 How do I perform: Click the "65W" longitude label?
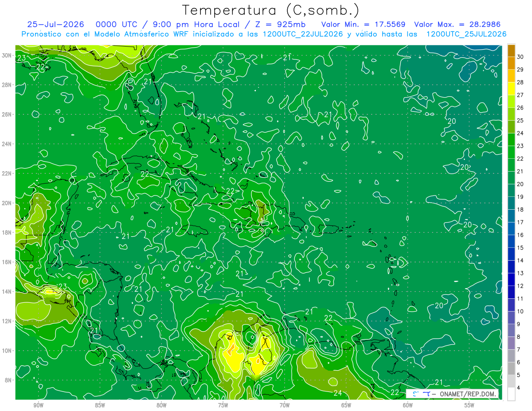pos(346,405)
